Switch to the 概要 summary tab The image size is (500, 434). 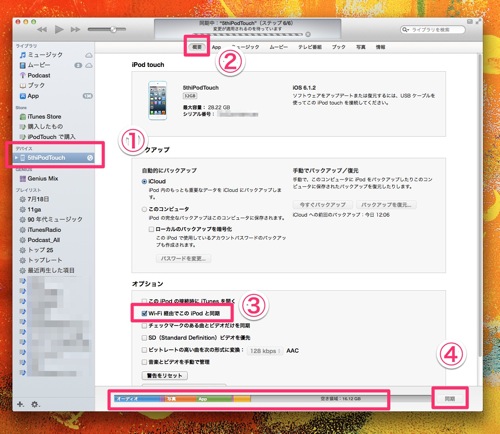pos(197,47)
